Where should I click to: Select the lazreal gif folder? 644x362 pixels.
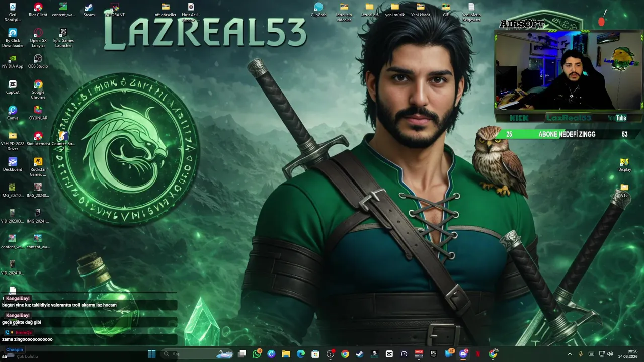click(x=369, y=10)
